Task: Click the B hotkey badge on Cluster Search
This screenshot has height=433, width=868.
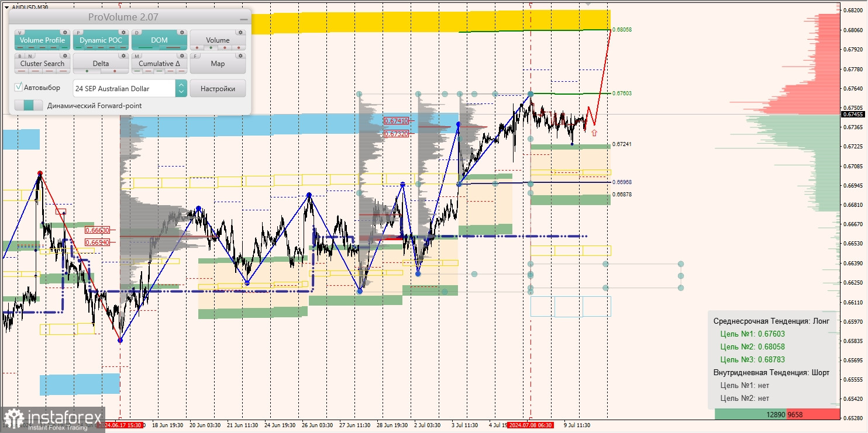Action: point(20,56)
